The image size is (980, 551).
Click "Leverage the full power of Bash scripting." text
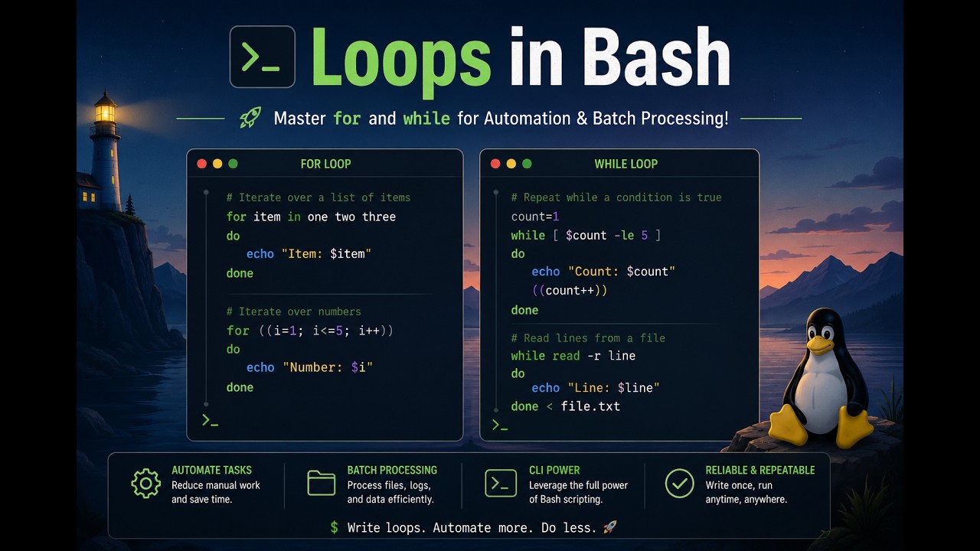[578, 492]
